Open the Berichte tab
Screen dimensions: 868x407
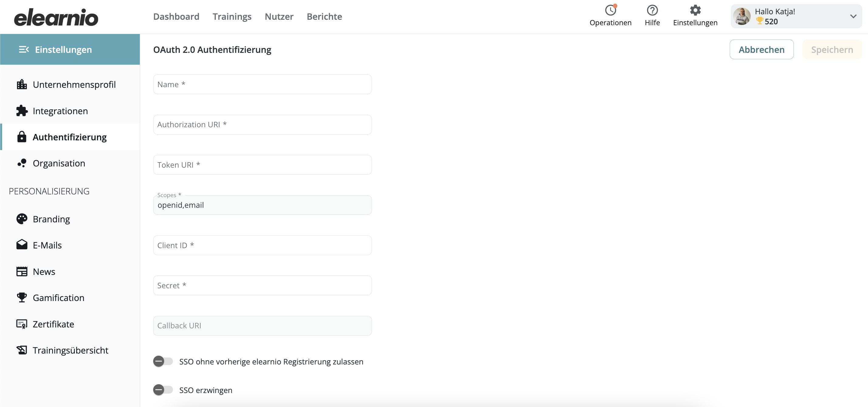(x=324, y=16)
